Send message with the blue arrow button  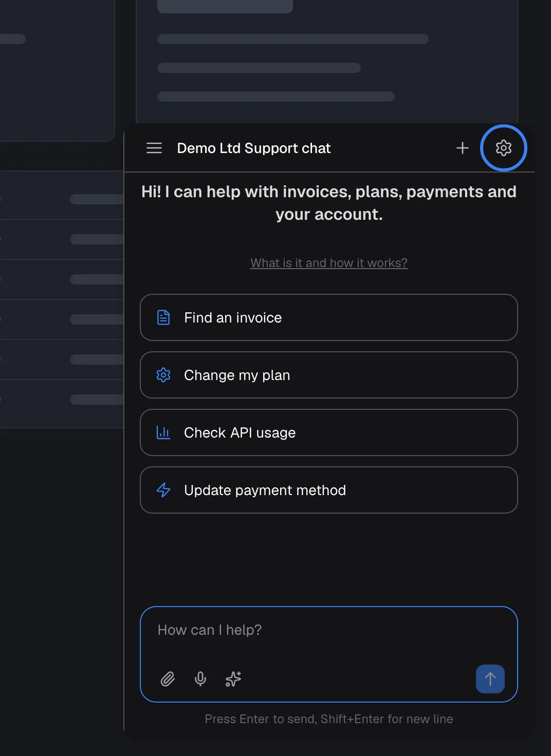(x=490, y=679)
